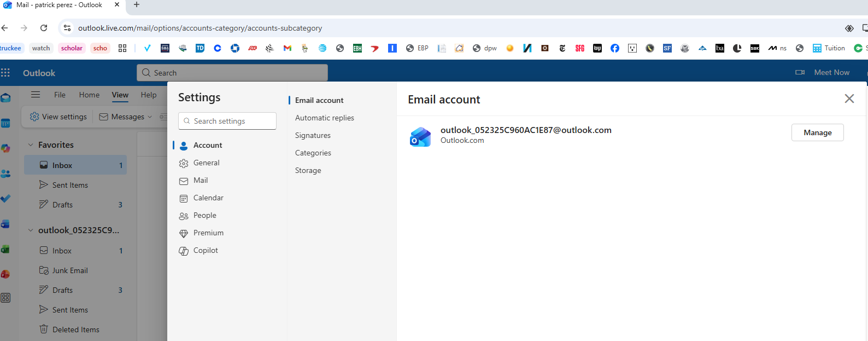868x341 pixels.
Task: Open the EBH bookmark icon
Action: (x=357, y=48)
